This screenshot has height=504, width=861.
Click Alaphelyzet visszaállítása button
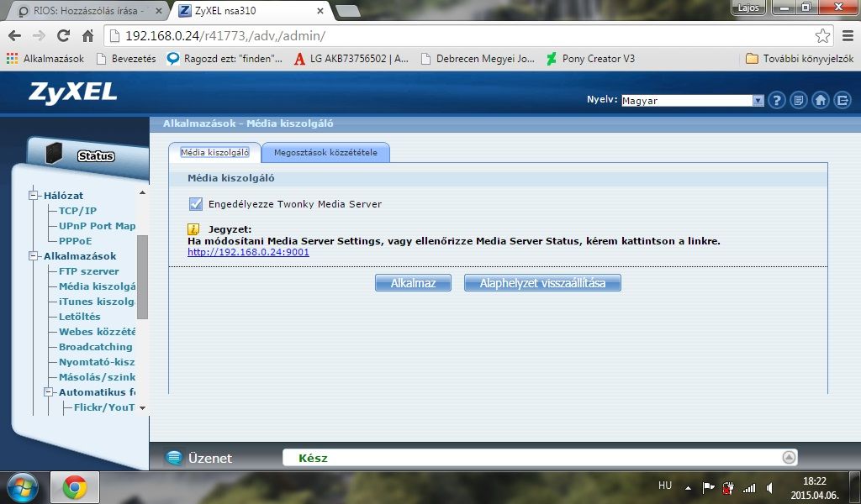point(542,283)
